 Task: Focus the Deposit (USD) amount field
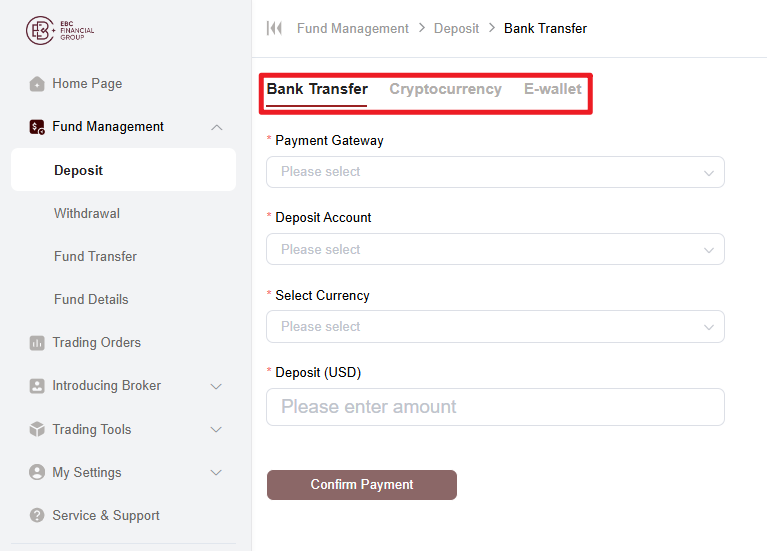[x=495, y=407]
